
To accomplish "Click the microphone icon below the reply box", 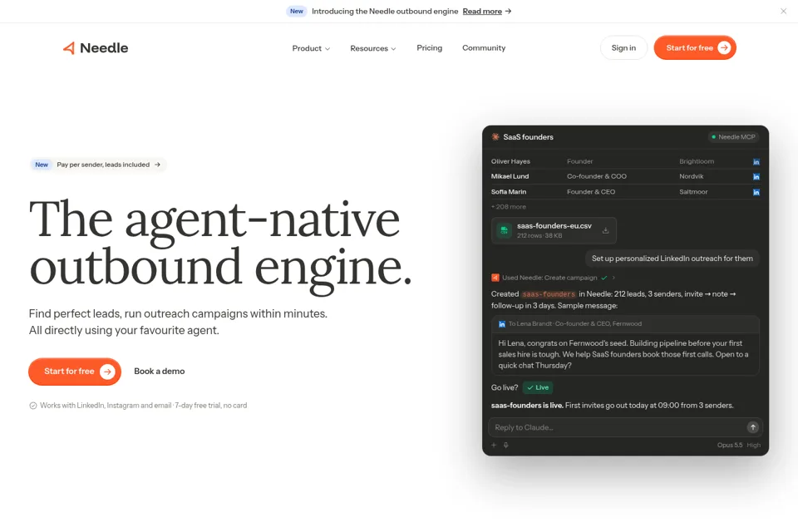I will 506,445.
